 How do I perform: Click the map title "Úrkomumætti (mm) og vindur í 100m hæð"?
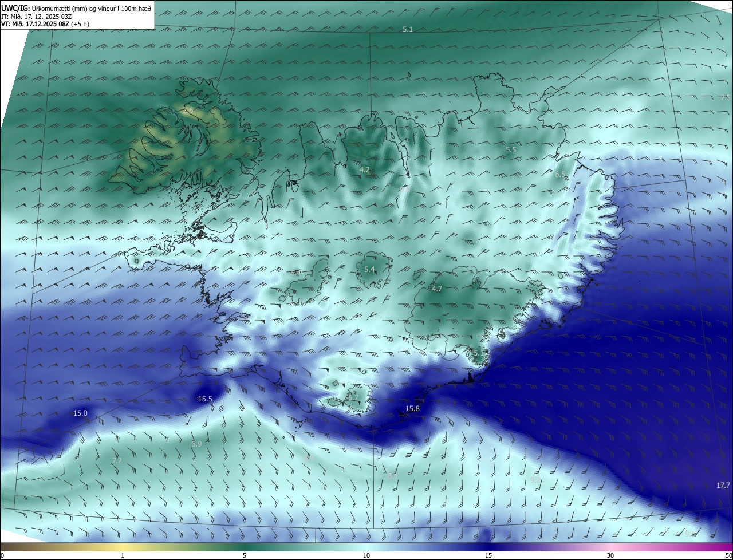coord(92,8)
